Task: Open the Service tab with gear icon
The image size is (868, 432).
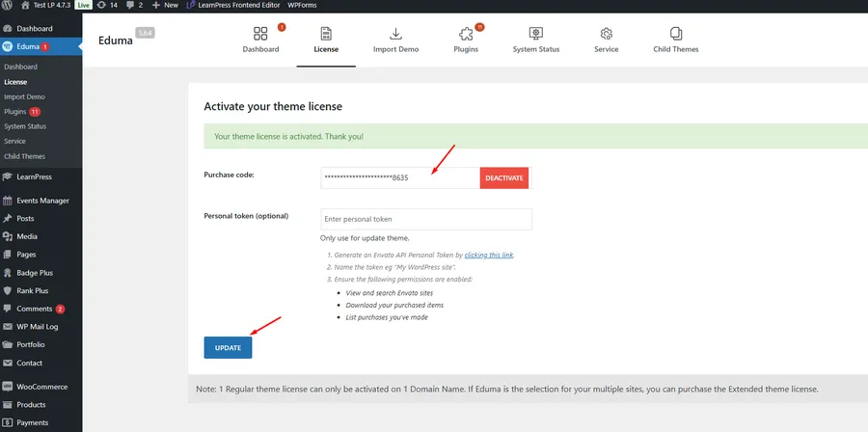Action: point(607,40)
